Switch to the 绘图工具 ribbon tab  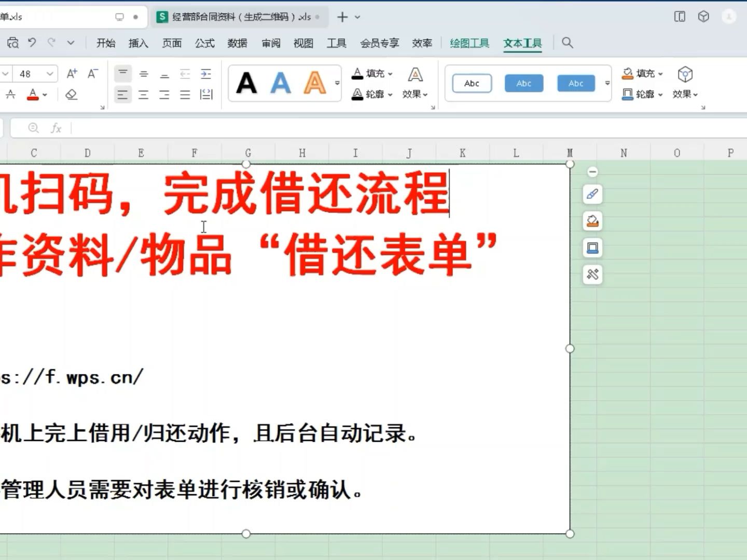pyautogui.click(x=468, y=43)
